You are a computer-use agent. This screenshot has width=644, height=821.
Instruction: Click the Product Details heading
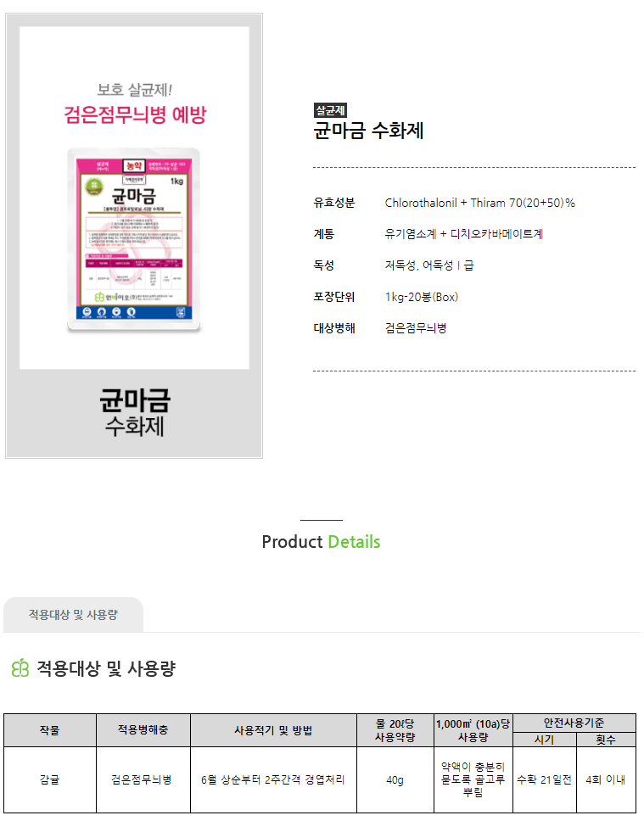point(322,542)
